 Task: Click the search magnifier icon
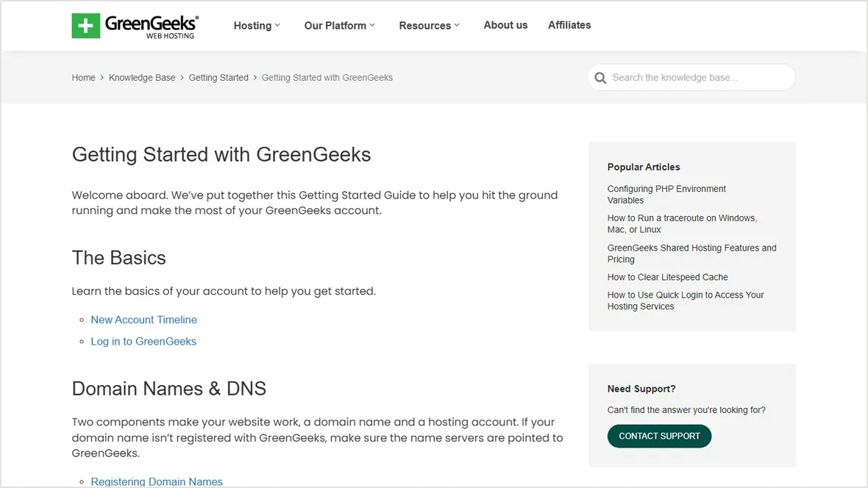pos(600,78)
